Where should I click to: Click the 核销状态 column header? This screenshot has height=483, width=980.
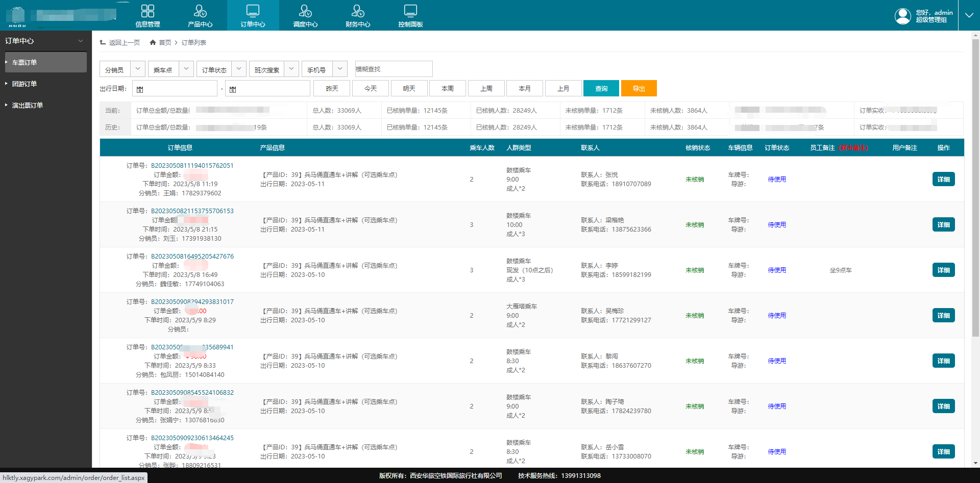pyautogui.click(x=698, y=148)
